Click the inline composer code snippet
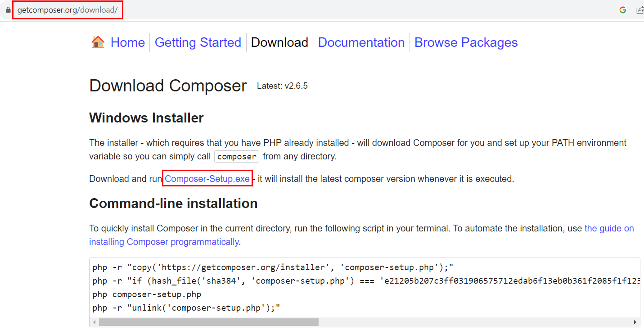The image size is (644, 335). [x=236, y=156]
